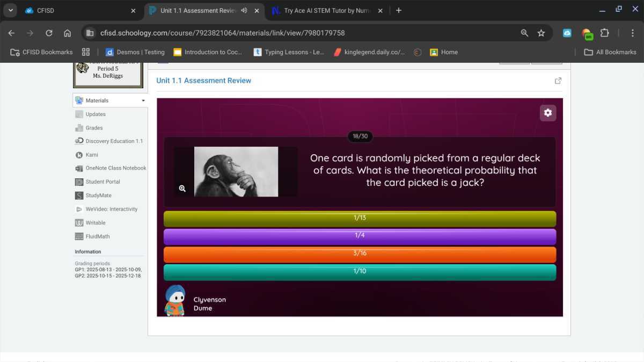Image resolution: width=644 pixels, height=362 pixels.
Task: Open kinglegend.daily.co bookmark
Action: [369, 52]
